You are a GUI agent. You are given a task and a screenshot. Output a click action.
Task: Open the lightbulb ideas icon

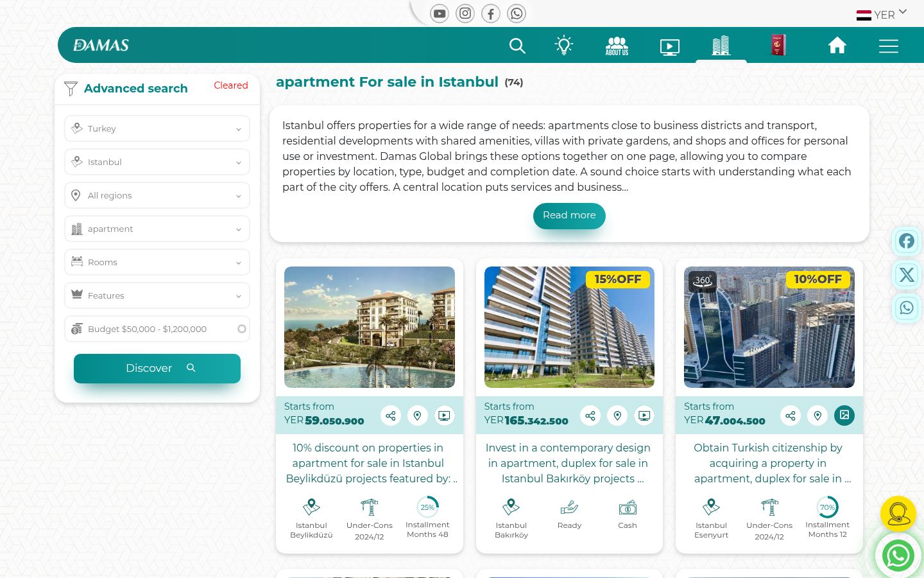tap(564, 45)
